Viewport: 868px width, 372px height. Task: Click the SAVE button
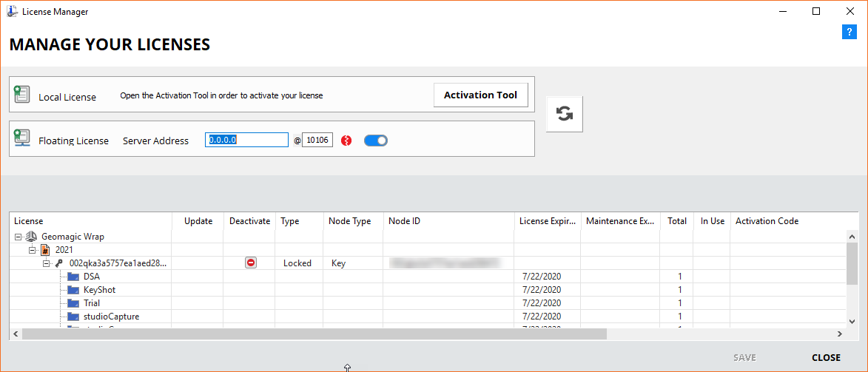tap(744, 358)
